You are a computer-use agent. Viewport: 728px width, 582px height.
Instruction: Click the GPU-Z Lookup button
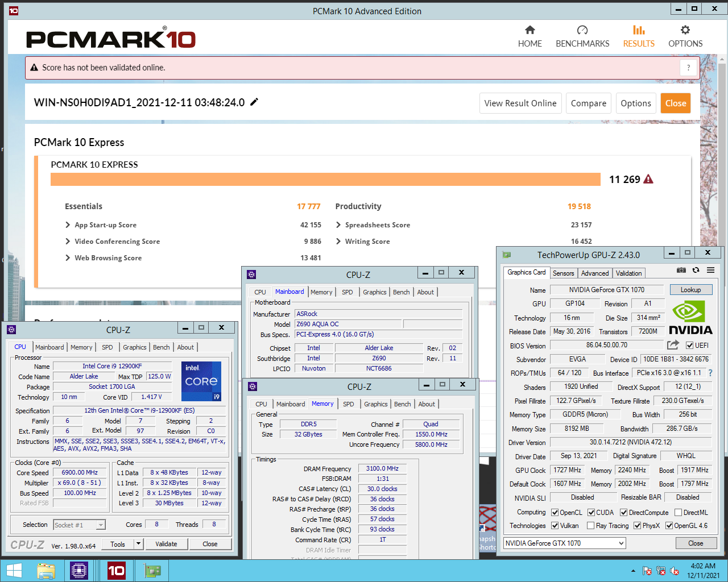[690, 290]
